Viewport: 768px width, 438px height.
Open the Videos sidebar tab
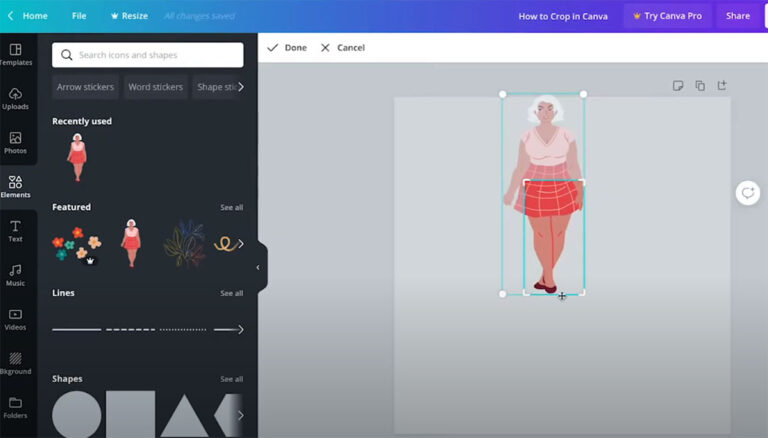click(x=16, y=319)
